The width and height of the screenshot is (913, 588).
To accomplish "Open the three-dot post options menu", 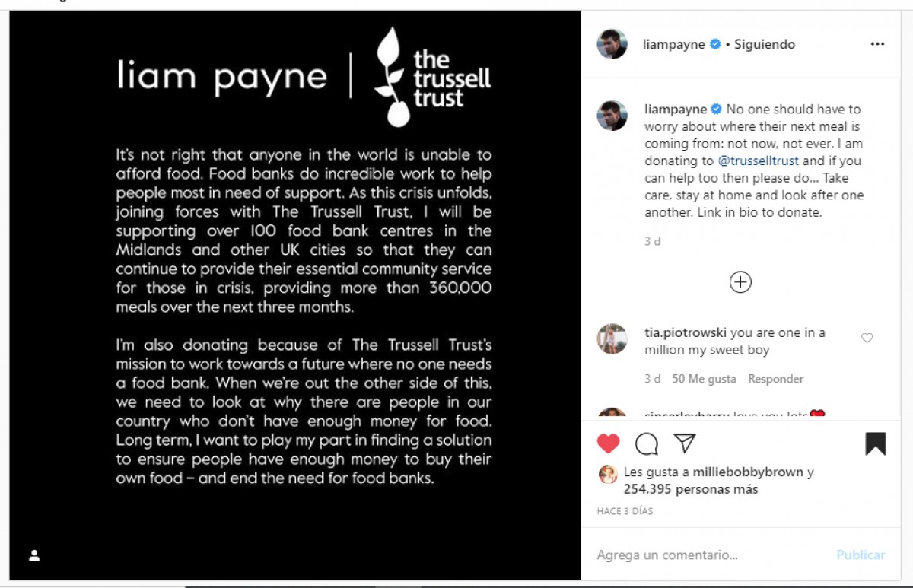I will coord(878,44).
